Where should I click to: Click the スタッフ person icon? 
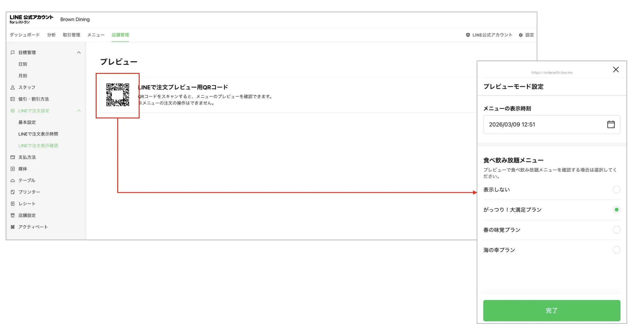click(x=12, y=87)
